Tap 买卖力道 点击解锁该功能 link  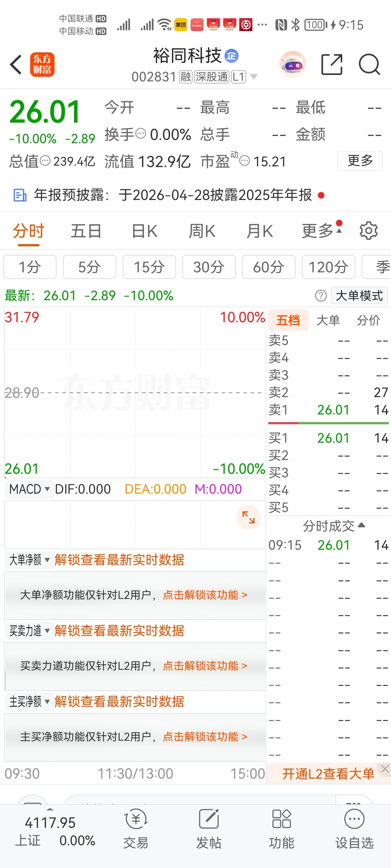[x=205, y=666]
